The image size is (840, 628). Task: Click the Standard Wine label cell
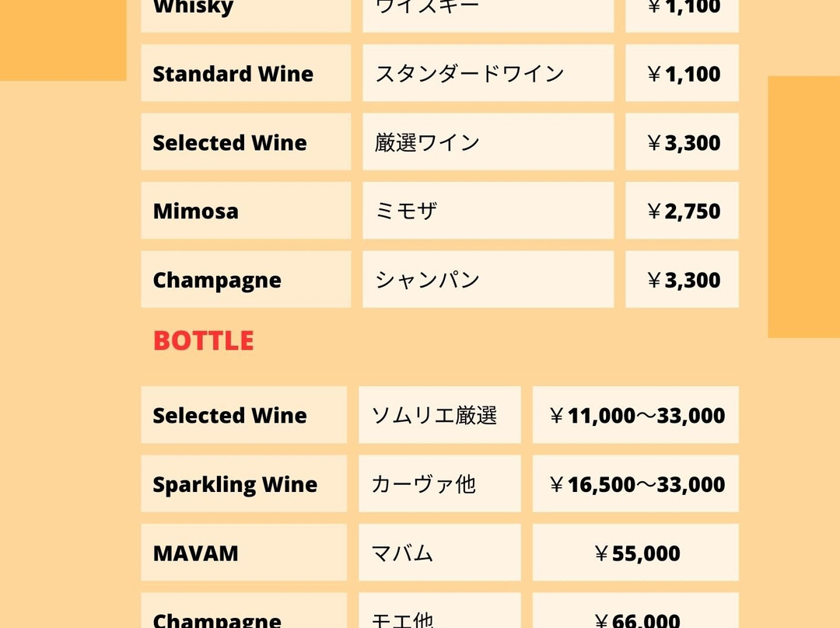(246, 73)
